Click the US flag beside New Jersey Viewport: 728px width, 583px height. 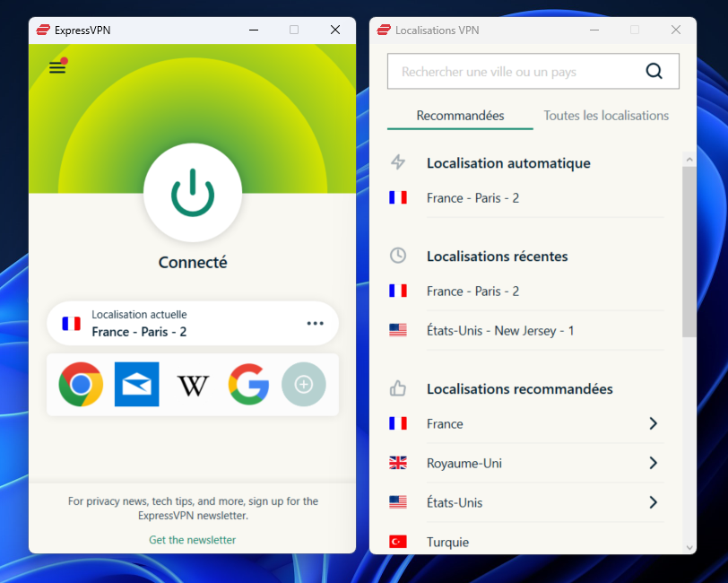398,330
